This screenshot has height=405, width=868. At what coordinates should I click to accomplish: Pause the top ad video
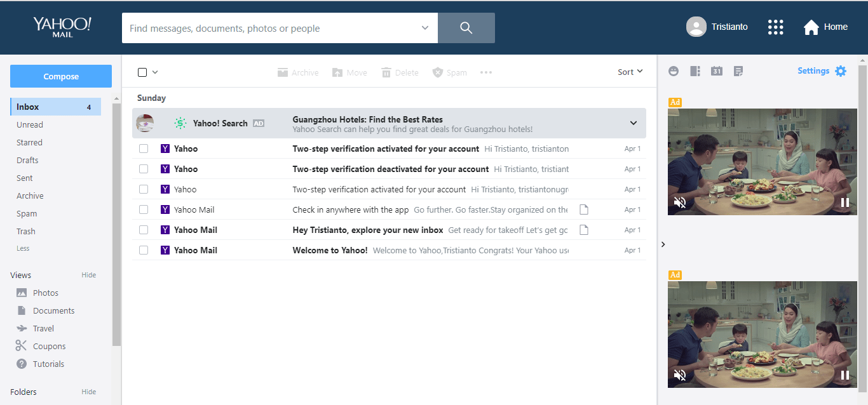[x=845, y=202]
